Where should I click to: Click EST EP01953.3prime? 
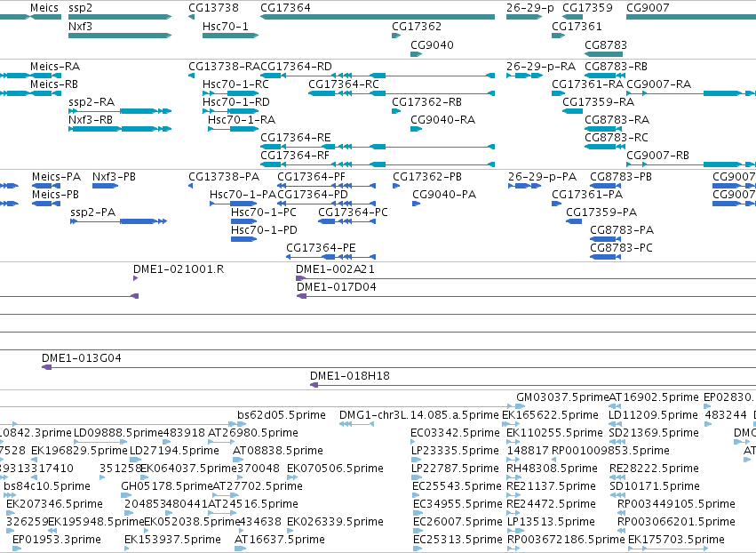tap(57, 540)
